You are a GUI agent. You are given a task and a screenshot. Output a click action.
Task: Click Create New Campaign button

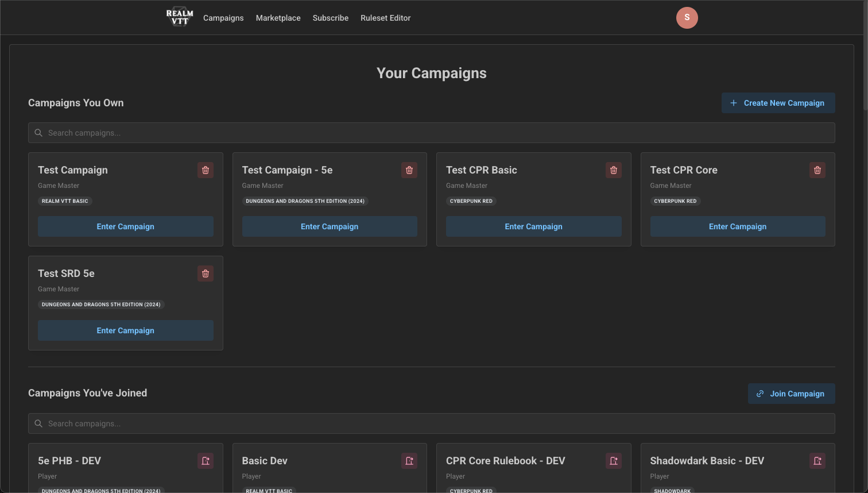778,103
